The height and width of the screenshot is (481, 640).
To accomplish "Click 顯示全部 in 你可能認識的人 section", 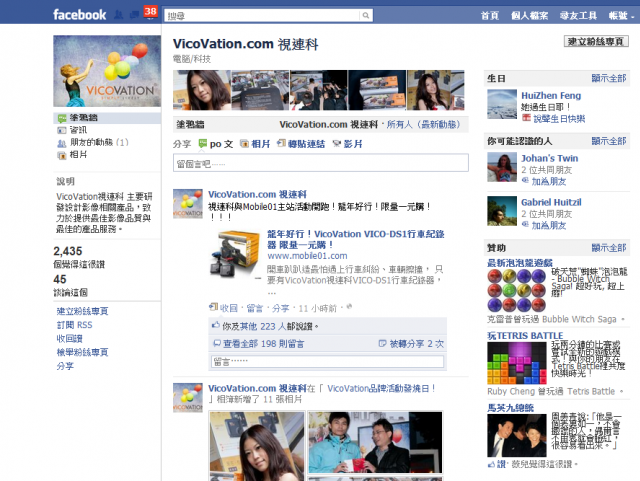I will [609, 141].
